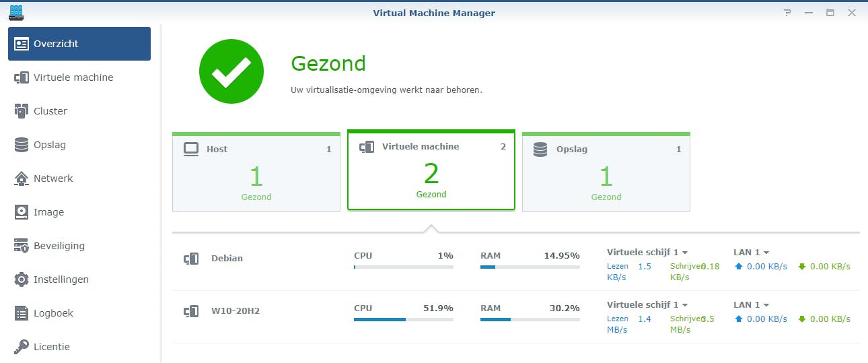Click the large green health checkmark icon
868x363 pixels.
[231, 71]
